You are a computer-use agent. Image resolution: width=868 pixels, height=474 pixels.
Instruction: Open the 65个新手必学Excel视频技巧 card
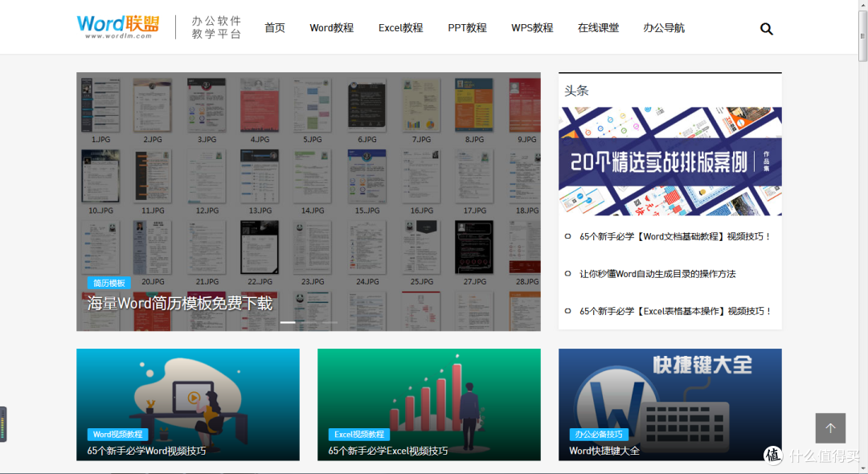[429, 404]
